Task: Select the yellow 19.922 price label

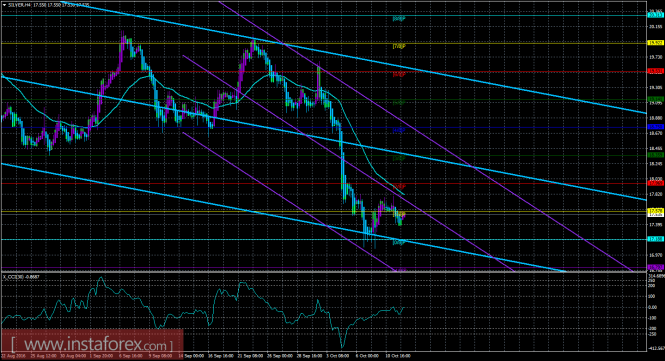Action: tap(655, 43)
